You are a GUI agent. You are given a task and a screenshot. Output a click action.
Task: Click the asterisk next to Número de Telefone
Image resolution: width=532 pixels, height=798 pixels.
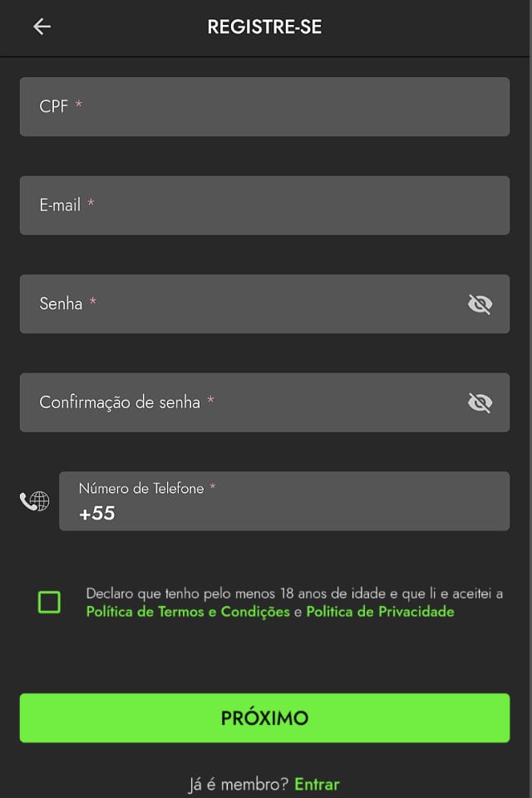pyautogui.click(x=212, y=488)
